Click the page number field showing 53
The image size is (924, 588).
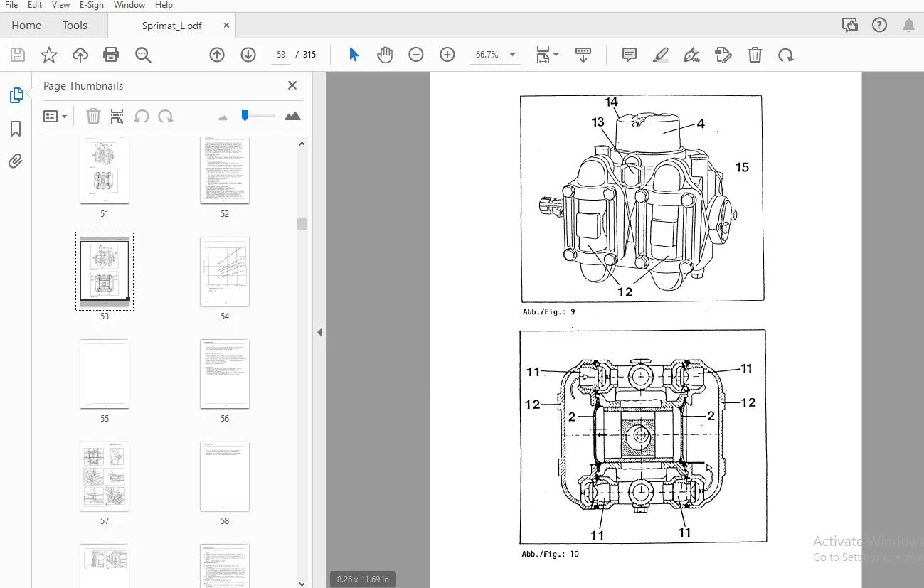pyautogui.click(x=281, y=55)
